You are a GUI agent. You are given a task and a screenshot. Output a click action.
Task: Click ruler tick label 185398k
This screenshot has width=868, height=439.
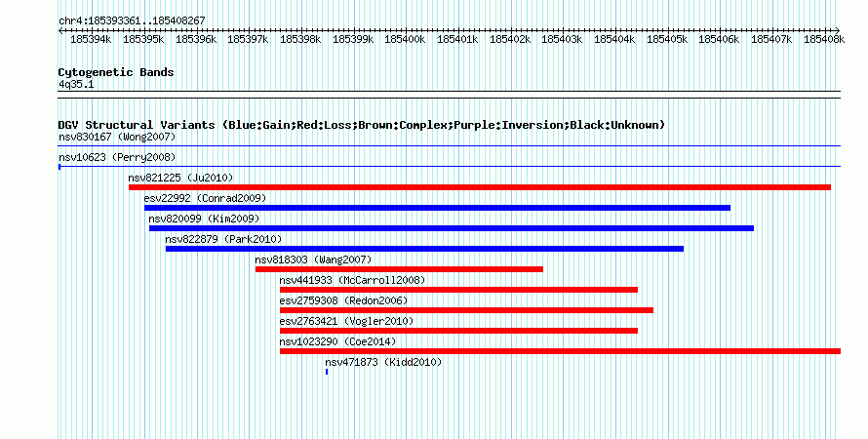300,40
